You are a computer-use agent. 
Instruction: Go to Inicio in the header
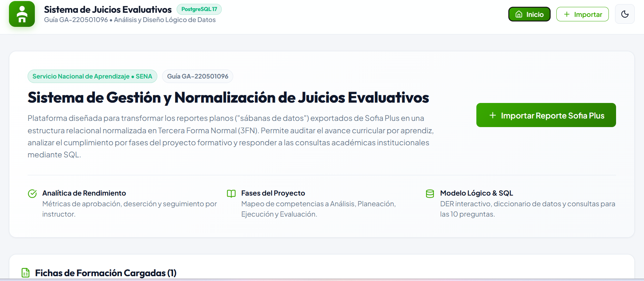click(x=529, y=14)
